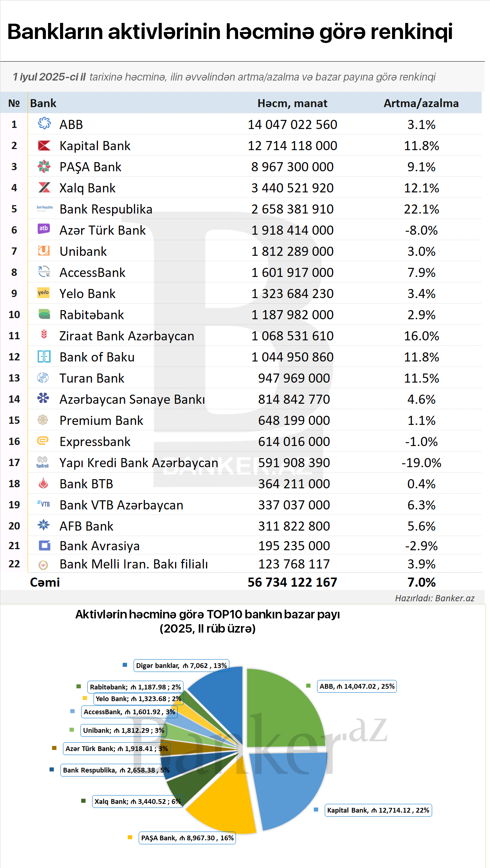
Task: Click the Expressbank logo icon
Action: click(x=43, y=441)
